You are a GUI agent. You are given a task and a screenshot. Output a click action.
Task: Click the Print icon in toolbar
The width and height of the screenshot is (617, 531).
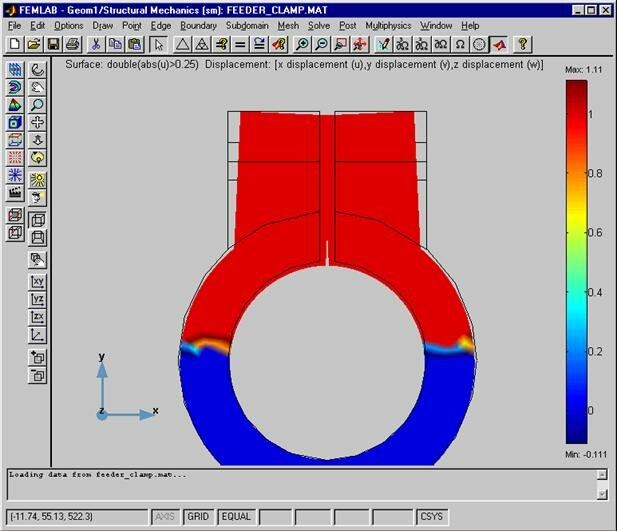(x=72, y=44)
